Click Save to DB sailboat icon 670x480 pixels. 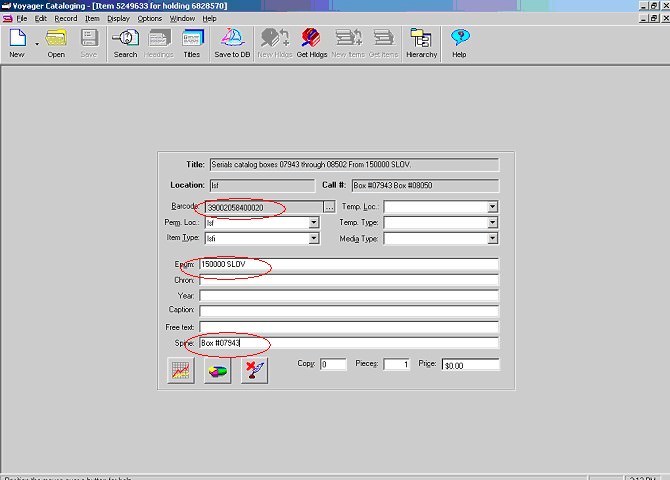click(x=232, y=42)
